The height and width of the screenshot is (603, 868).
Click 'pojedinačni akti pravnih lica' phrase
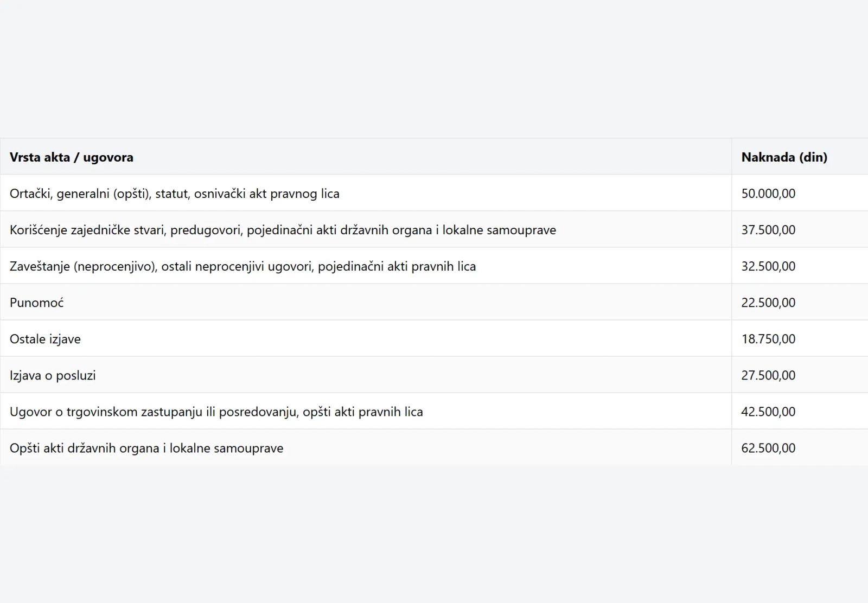[x=397, y=266]
